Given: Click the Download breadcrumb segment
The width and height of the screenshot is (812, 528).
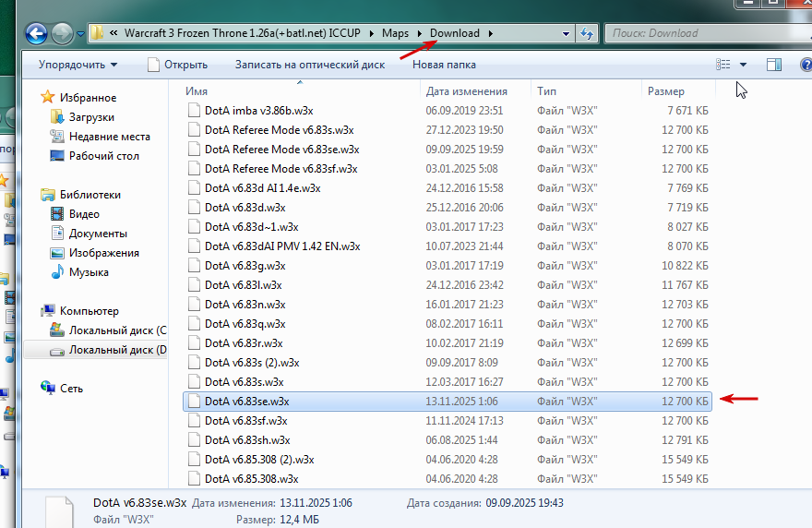Looking at the screenshot, I should [455, 33].
